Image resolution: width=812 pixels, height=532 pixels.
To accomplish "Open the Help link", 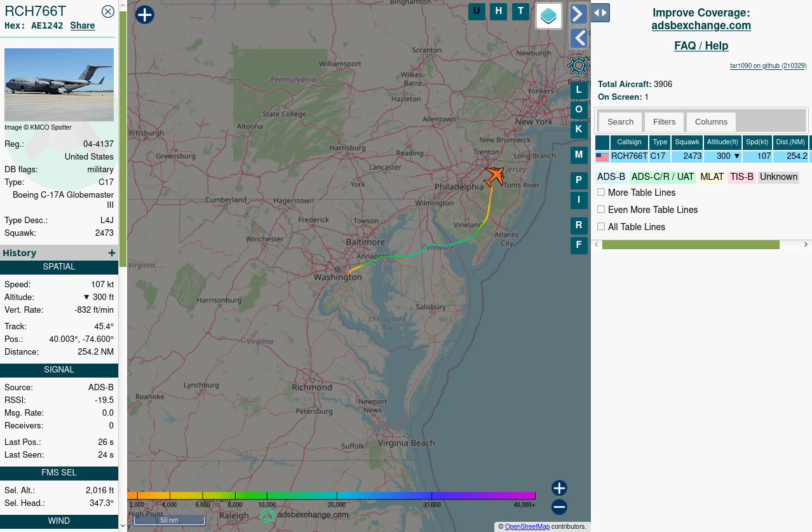I will (x=717, y=46).
